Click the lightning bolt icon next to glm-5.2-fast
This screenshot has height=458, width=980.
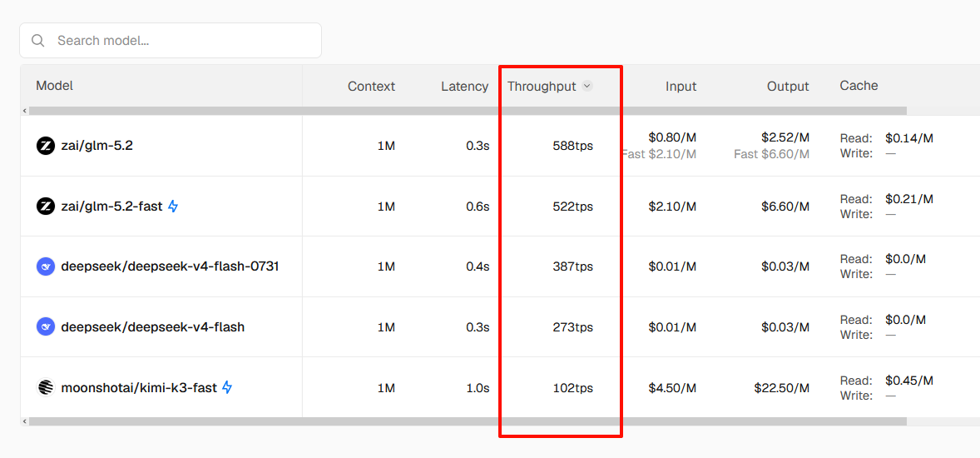point(173,206)
